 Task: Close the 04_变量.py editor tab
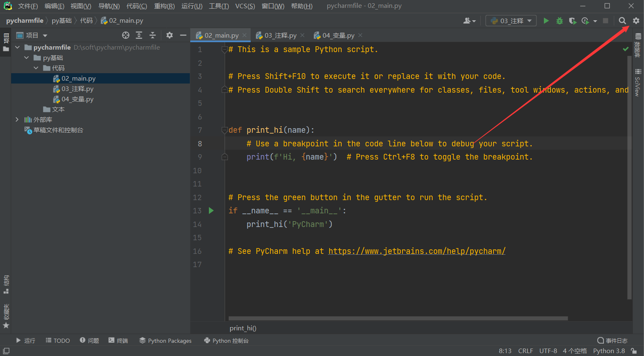point(360,36)
